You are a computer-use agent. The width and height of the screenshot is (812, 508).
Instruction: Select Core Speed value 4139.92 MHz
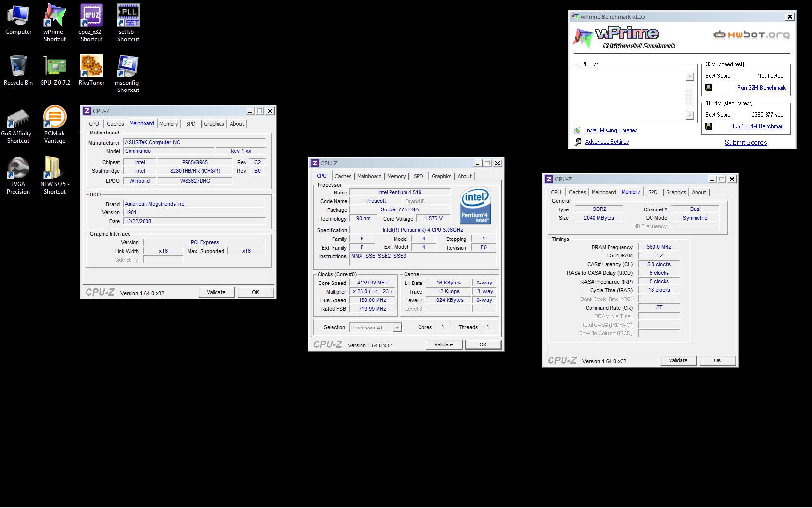[372, 283]
